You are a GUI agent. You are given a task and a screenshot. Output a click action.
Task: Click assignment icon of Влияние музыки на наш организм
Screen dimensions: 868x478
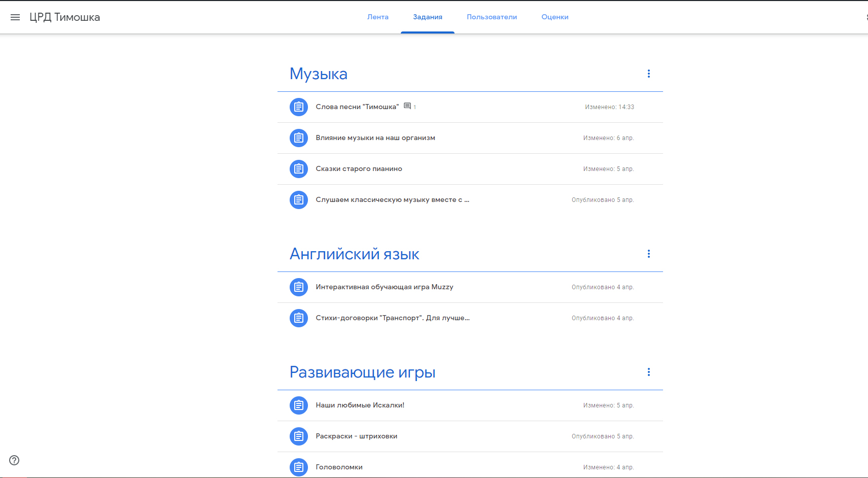point(299,138)
